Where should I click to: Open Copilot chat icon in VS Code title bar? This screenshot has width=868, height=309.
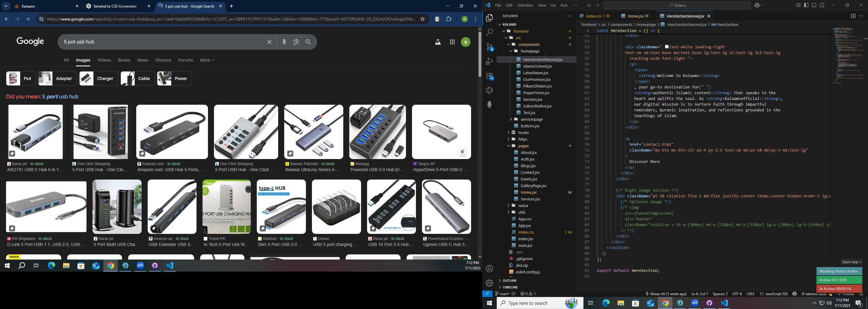click(x=757, y=5)
